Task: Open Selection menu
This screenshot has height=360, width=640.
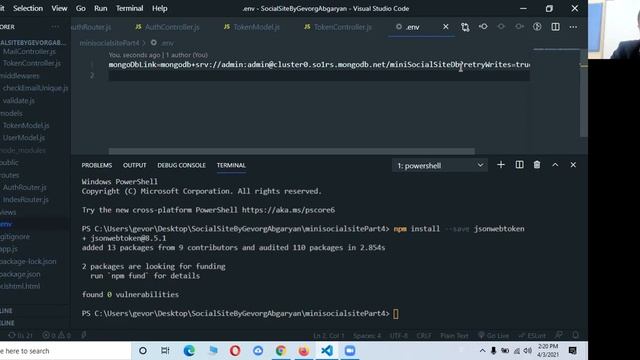Action: [28, 8]
